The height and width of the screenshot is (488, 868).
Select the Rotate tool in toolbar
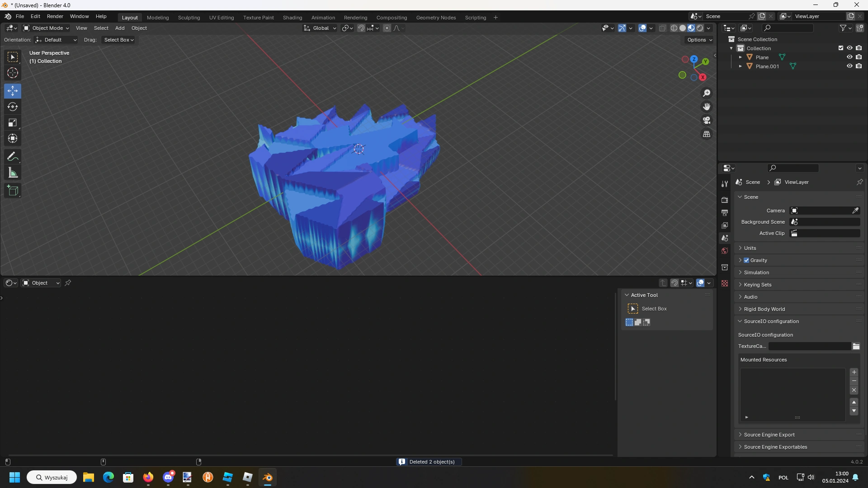13,107
